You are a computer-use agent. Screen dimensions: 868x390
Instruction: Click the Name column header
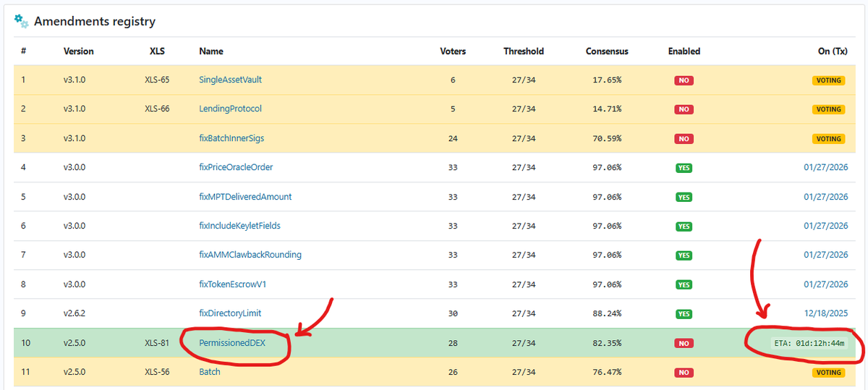click(x=211, y=51)
